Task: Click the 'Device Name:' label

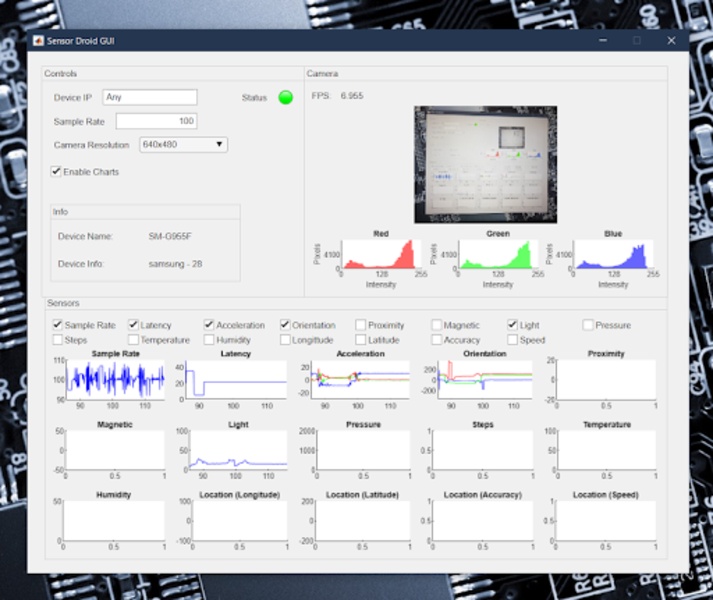Action: tap(85, 236)
